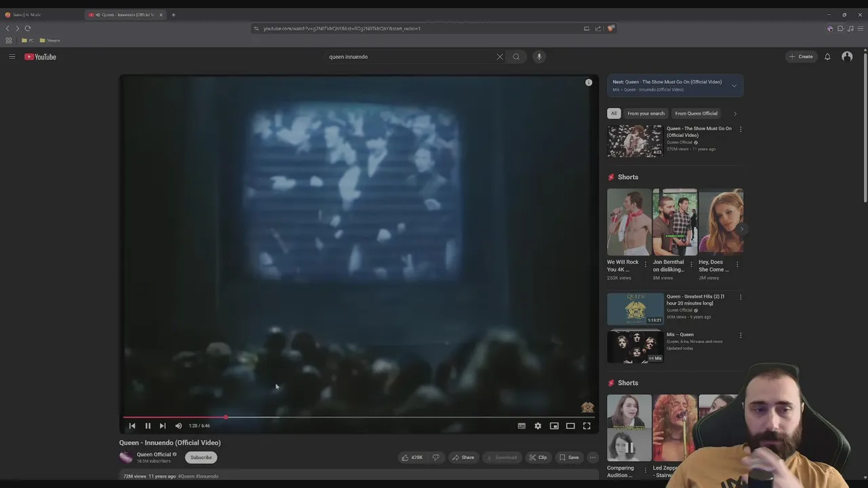
Task: Close the Queen Innuendo browser tab
Action: pos(161,15)
